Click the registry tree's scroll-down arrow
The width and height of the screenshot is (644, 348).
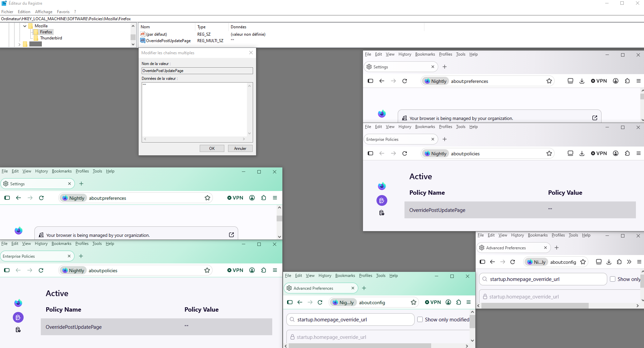coord(133,44)
